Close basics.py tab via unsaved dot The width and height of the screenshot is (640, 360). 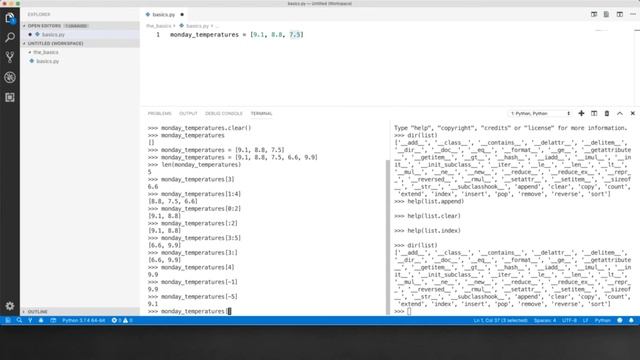coord(182,14)
